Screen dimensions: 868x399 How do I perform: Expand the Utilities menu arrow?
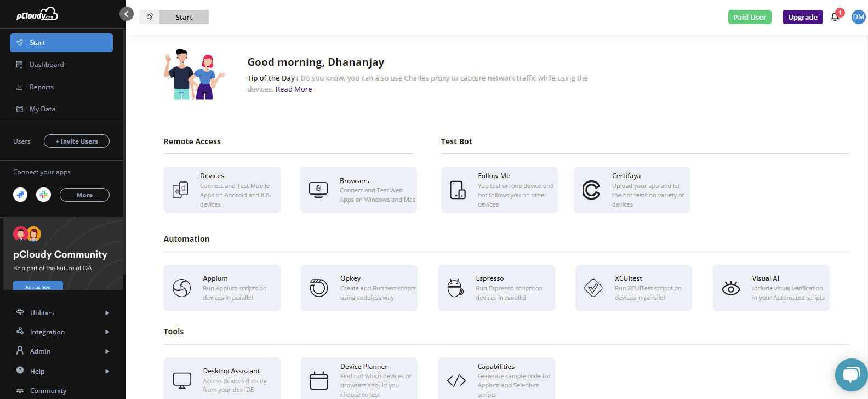point(107,313)
